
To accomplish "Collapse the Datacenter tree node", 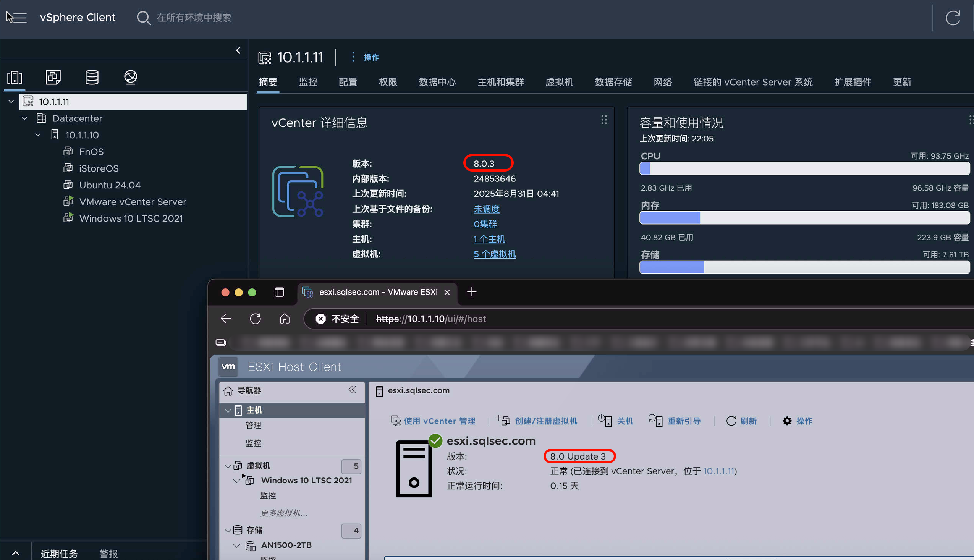I will [24, 118].
